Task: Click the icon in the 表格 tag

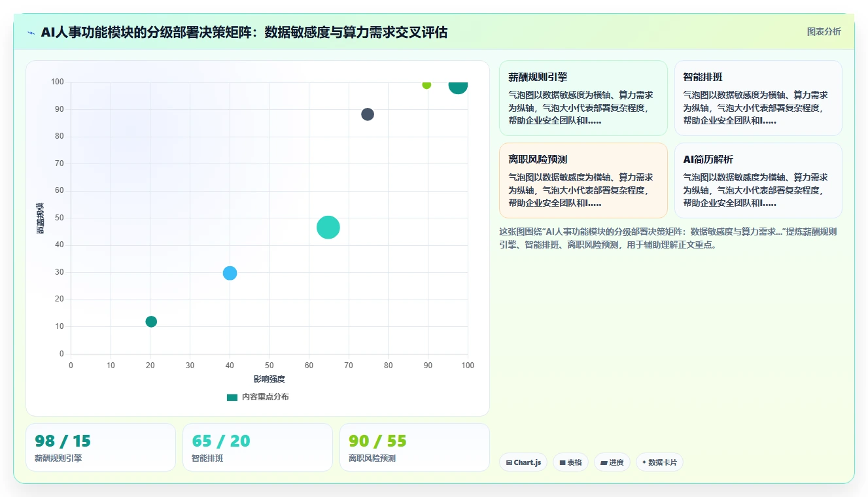Action: pos(563,462)
